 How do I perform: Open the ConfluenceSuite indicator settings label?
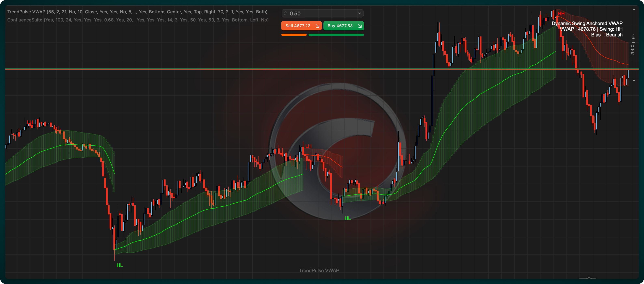tap(138, 20)
